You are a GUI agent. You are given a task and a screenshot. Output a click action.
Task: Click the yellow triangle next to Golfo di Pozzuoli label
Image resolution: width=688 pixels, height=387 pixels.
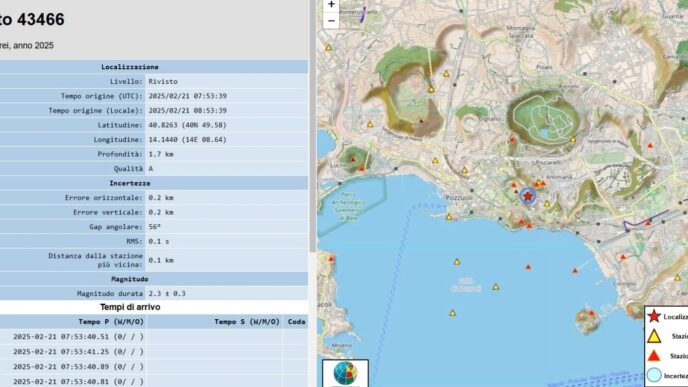coord(496,287)
